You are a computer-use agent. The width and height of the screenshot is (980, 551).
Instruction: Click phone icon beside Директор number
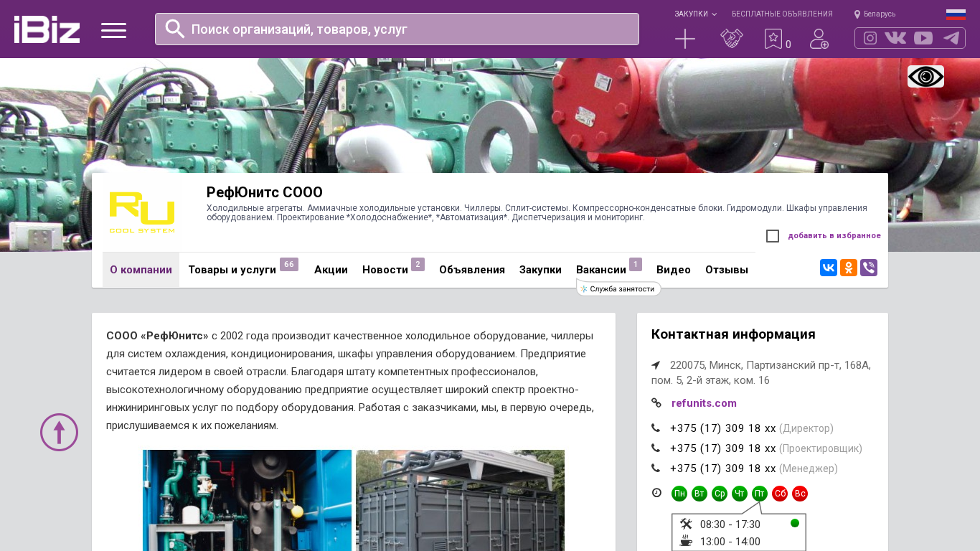point(656,428)
